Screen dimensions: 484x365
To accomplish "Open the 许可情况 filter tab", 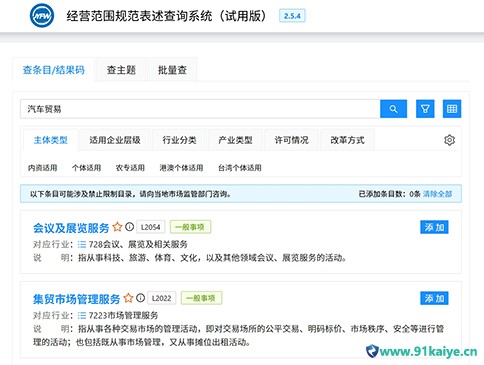I will pyautogui.click(x=291, y=140).
